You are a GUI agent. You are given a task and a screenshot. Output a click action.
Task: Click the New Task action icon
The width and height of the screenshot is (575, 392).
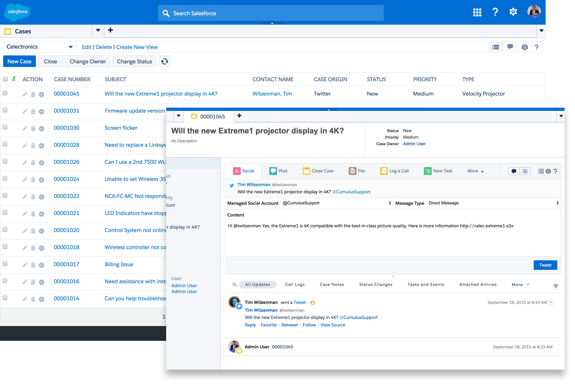[x=427, y=171]
